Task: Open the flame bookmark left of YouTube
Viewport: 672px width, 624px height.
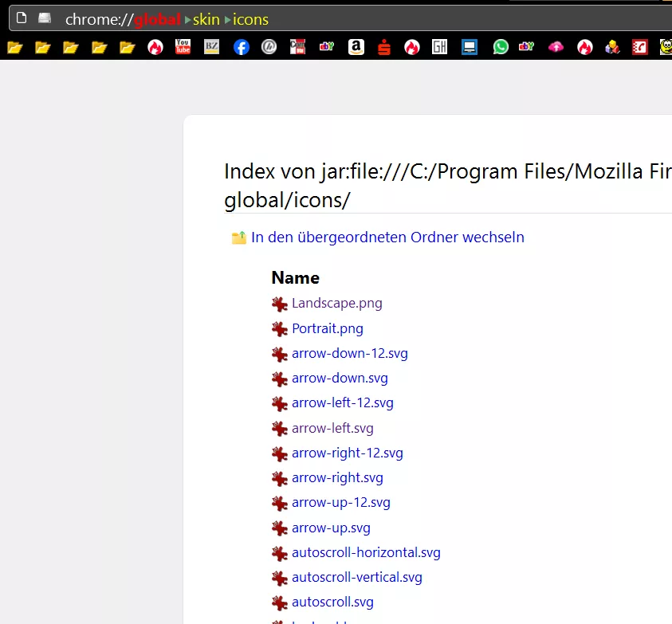Action: pyautogui.click(x=155, y=47)
